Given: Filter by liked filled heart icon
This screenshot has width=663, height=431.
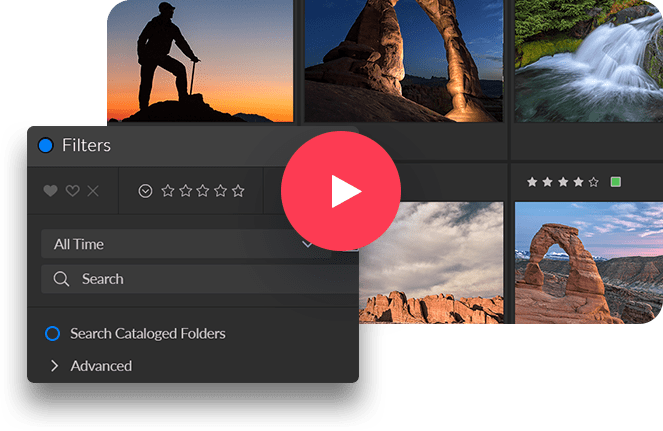Looking at the screenshot, I should pos(50,191).
